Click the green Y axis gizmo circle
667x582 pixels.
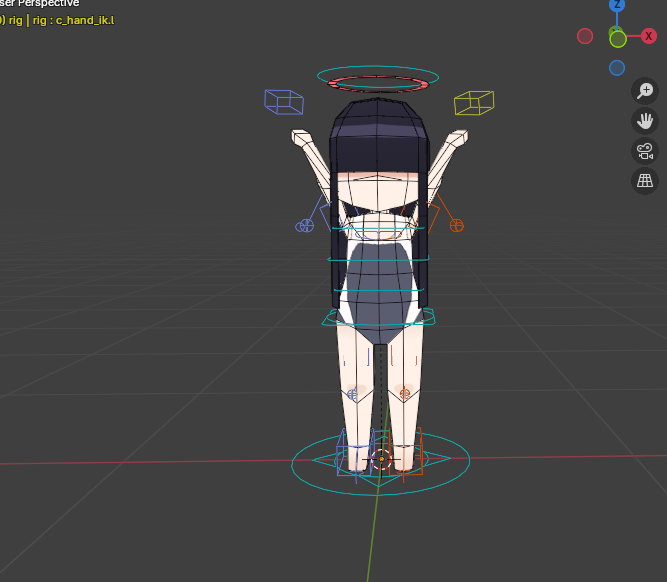[x=618, y=39]
